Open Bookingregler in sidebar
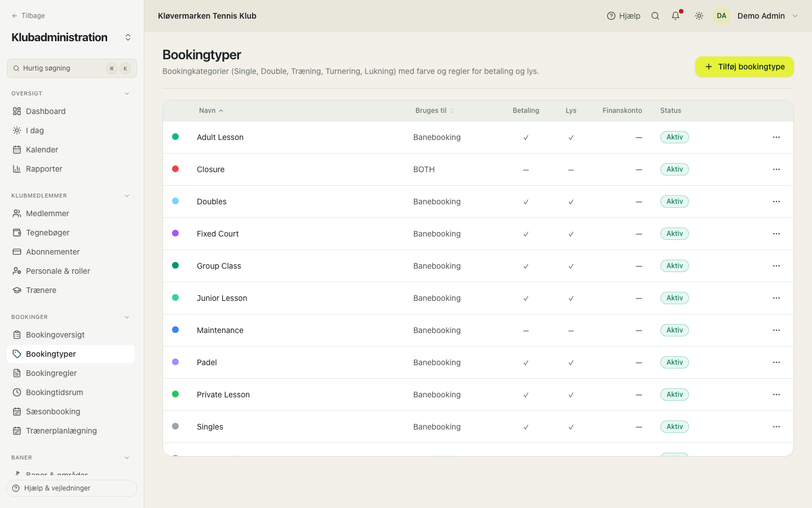The image size is (812, 508). (x=71, y=373)
